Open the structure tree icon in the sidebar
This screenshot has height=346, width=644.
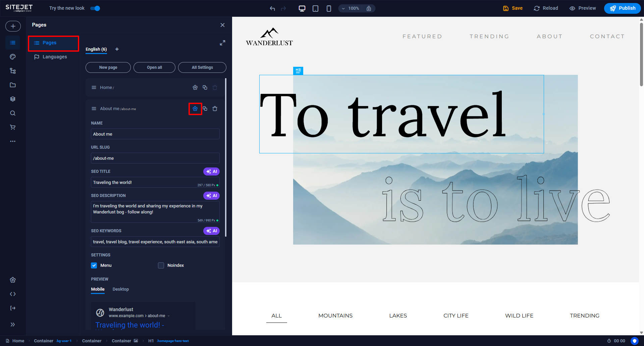(x=13, y=71)
